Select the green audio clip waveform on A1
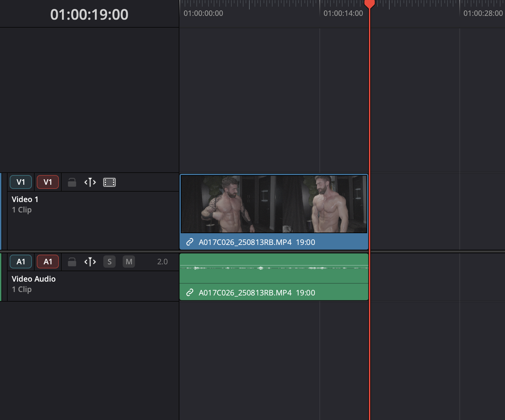The image size is (505, 420). [x=274, y=268]
